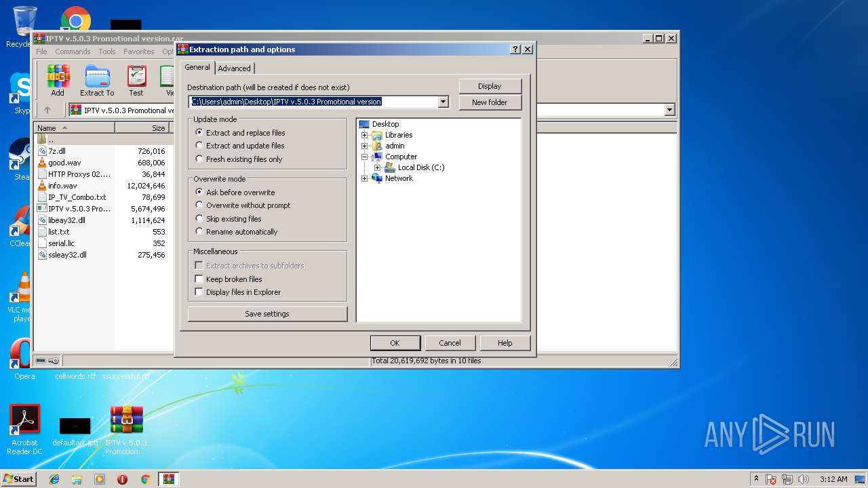Switch to the Advanced tab

point(235,68)
